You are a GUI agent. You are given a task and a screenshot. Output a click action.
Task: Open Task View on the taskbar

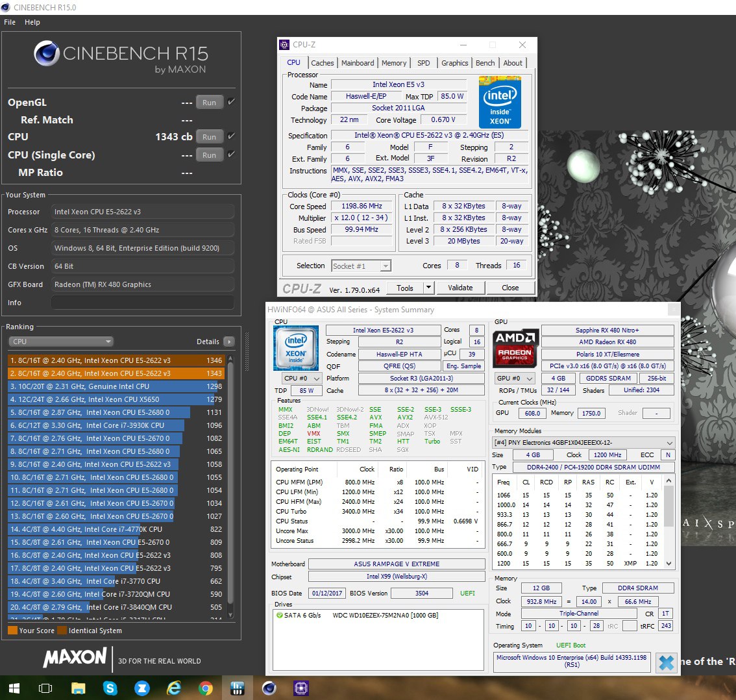[45, 688]
